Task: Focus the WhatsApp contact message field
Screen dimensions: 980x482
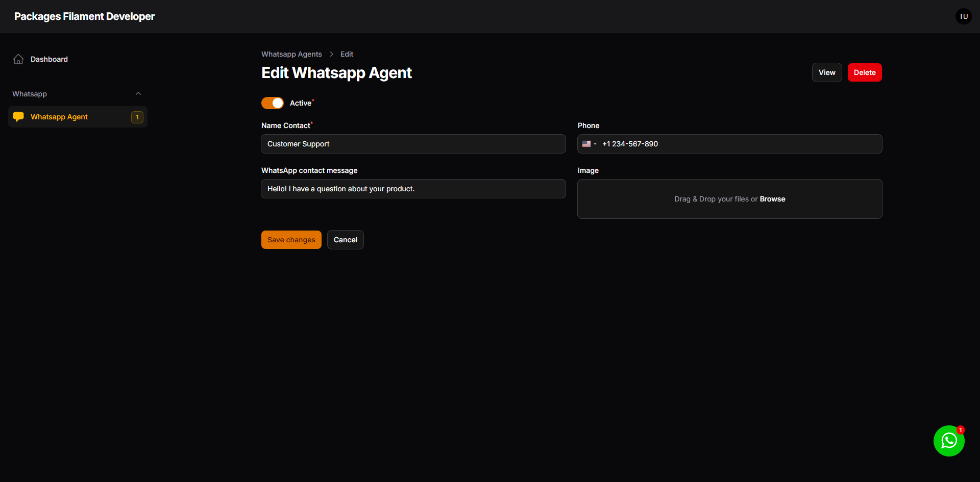Action: coord(413,189)
